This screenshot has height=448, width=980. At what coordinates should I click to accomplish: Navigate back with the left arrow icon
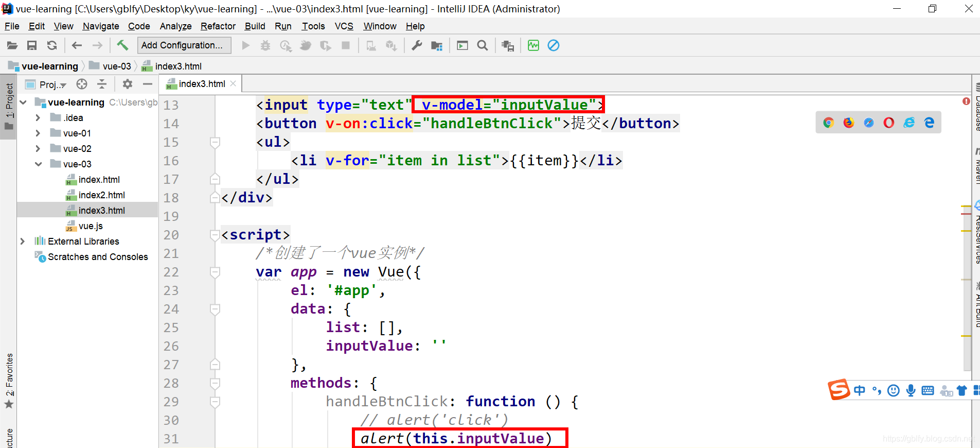[x=77, y=46]
